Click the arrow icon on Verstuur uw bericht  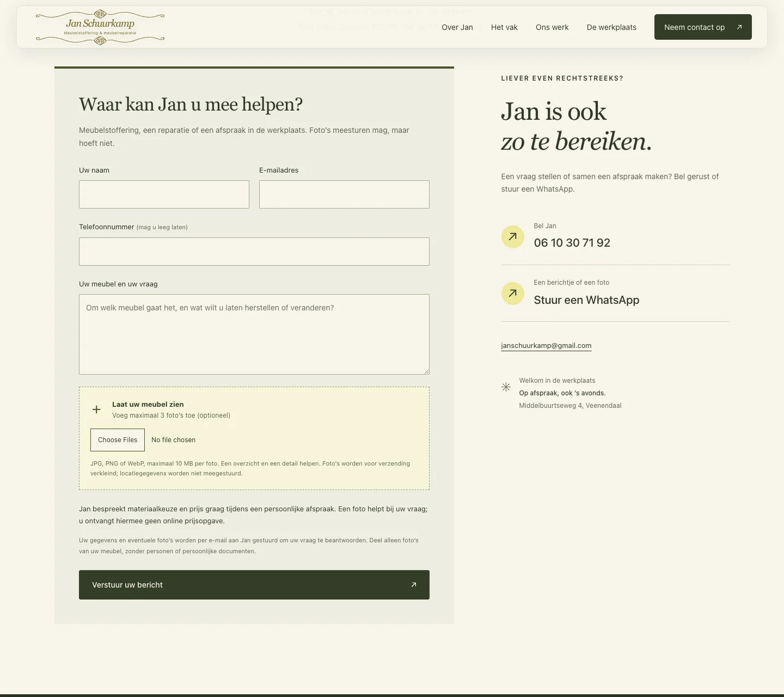coord(414,585)
